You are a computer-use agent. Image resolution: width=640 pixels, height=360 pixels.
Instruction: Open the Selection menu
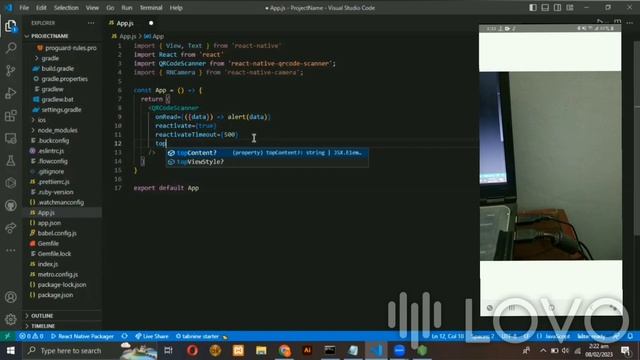66,8
